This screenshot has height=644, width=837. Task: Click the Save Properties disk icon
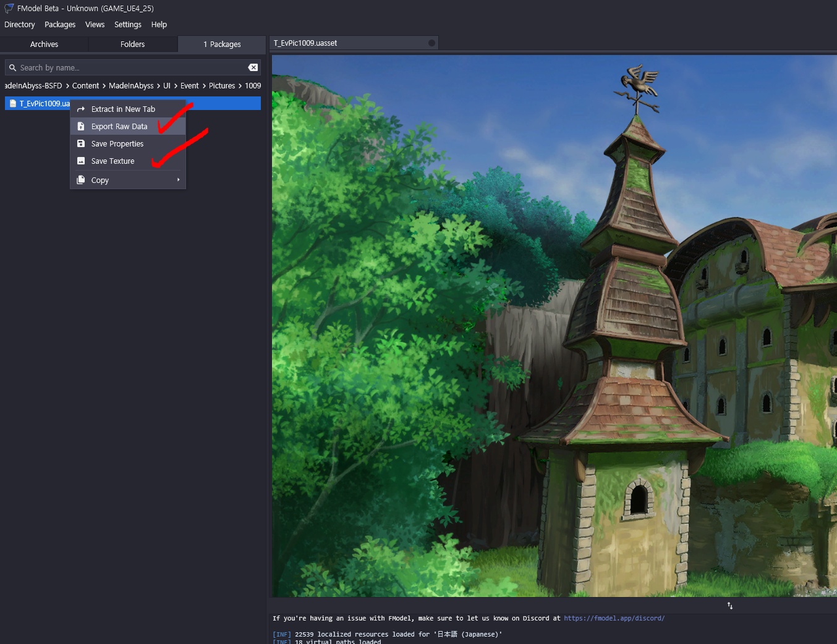(80, 143)
